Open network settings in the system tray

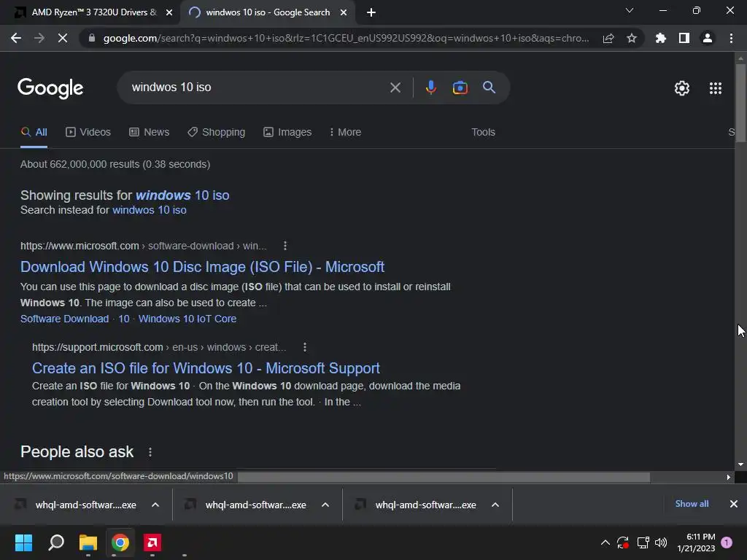643,542
